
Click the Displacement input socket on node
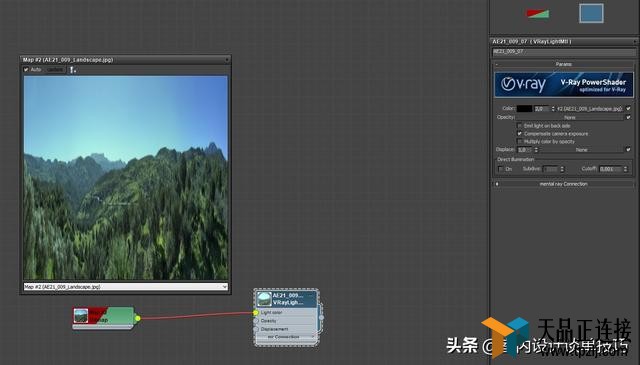[x=256, y=329]
